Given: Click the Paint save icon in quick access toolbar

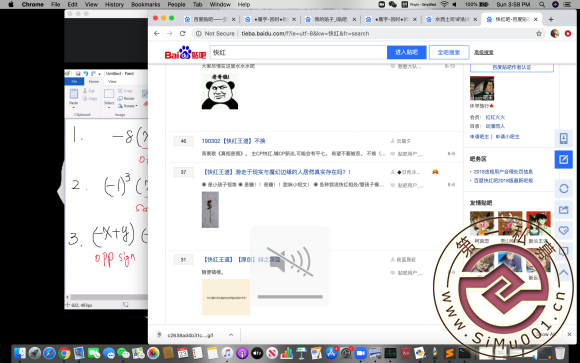Looking at the screenshot, I should (78, 74).
